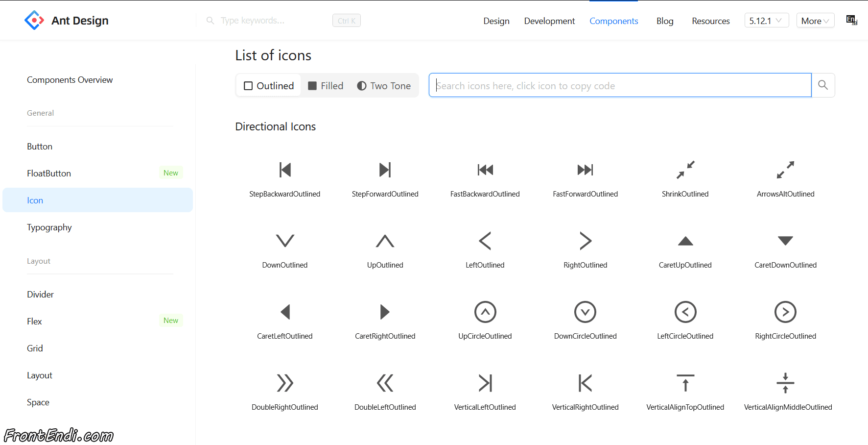The width and height of the screenshot is (868, 445).
Task: Open the FloatButton sidebar link
Action: 49,173
